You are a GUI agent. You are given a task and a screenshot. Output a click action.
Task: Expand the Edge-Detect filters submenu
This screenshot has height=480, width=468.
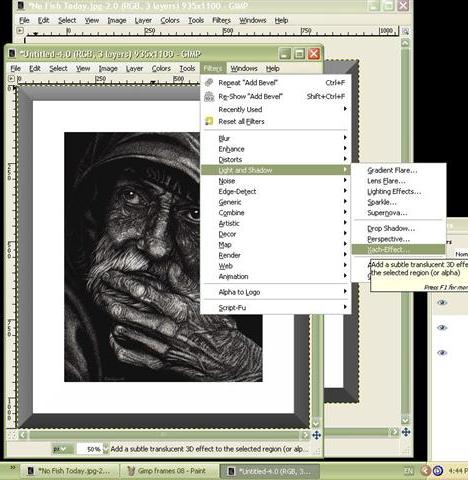(276, 191)
